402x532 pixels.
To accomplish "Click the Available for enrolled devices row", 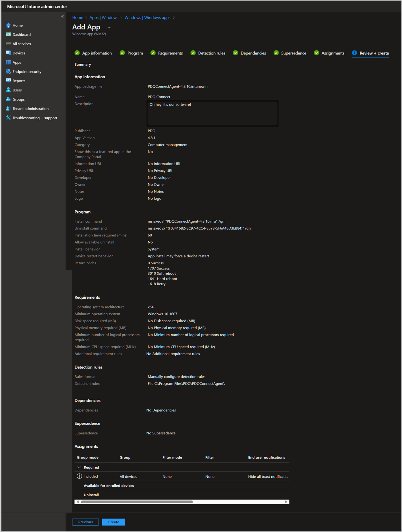I will [x=182, y=486].
